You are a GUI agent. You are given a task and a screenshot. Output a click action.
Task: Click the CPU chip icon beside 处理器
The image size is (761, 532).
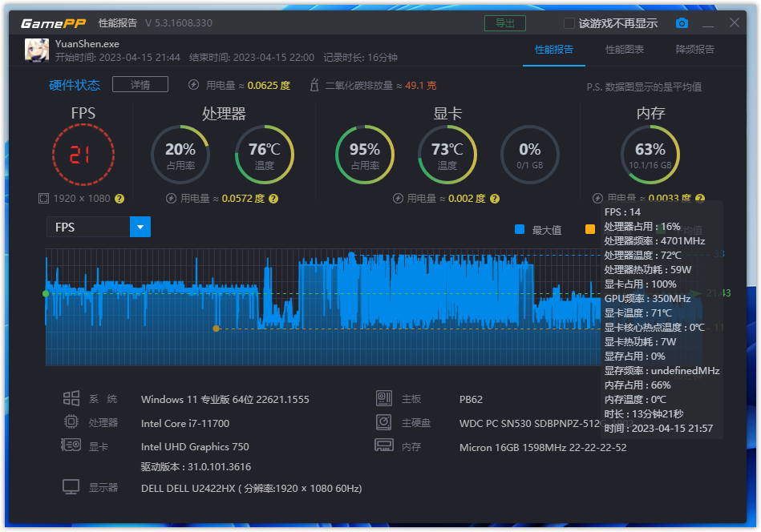pyautogui.click(x=71, y=422)
